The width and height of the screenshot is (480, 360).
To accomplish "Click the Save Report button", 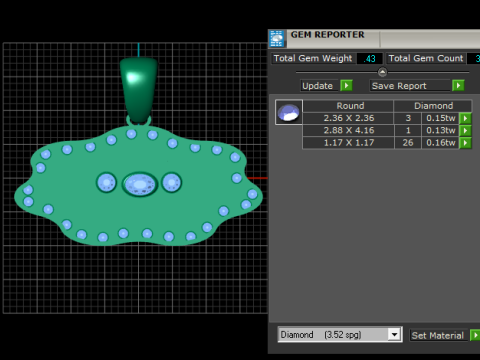I will pyautogui.click(x=410, y=86).
